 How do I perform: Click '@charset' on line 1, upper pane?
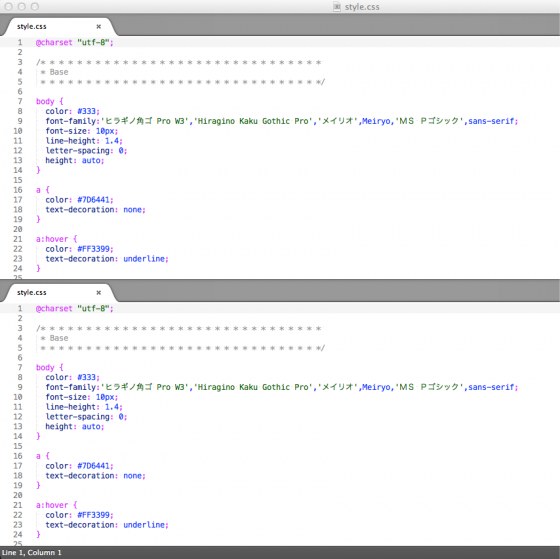point(54,43)
